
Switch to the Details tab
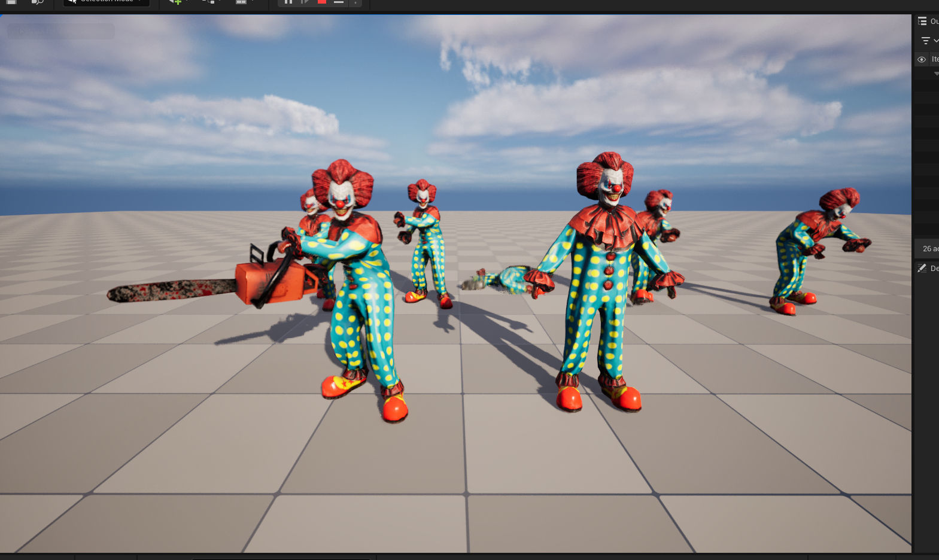[x=929, y=268]
